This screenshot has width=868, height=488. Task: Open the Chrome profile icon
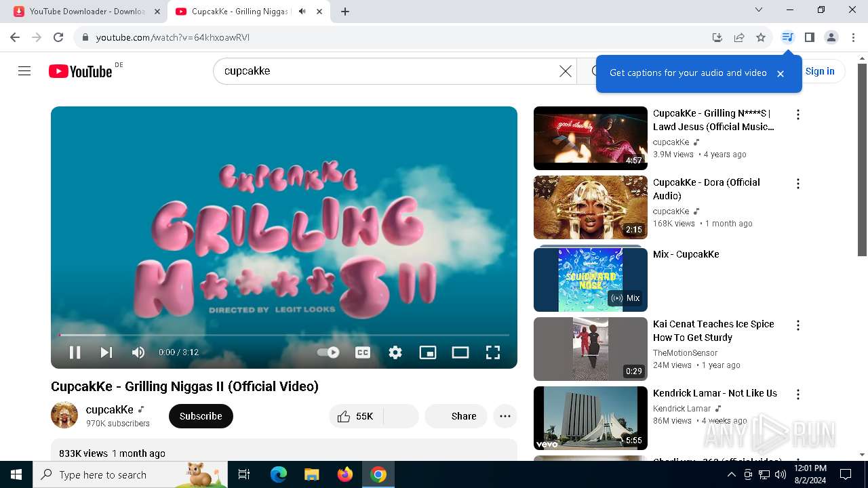(x=831, y=37)
